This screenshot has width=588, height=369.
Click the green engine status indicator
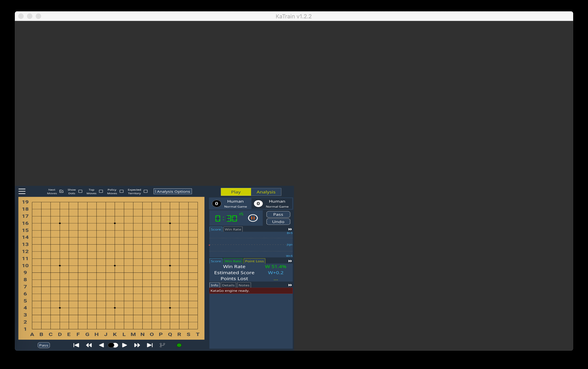pos(179,345)
